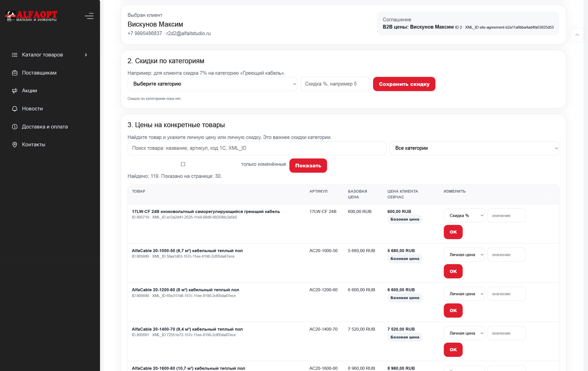Open Скидка % dropdown for 17LW-CF 24В
The image size is (588, 371).
pyautogui.click(x=464, y=215)
